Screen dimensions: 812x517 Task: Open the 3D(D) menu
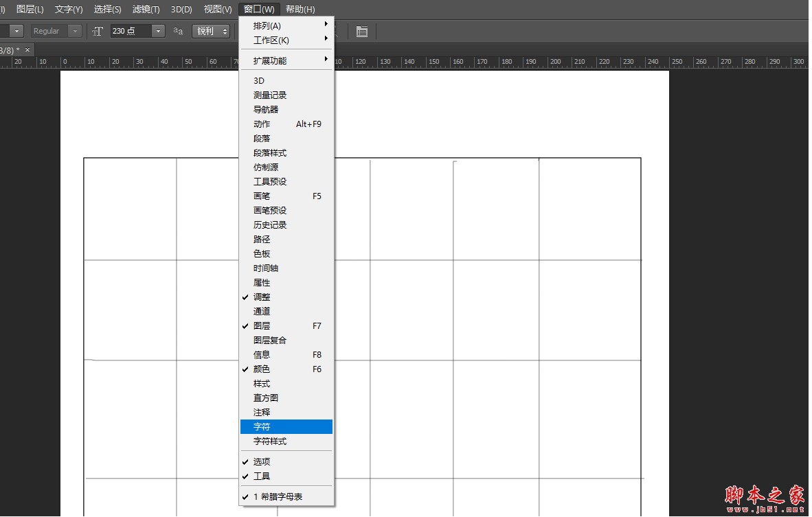[181, 10]
